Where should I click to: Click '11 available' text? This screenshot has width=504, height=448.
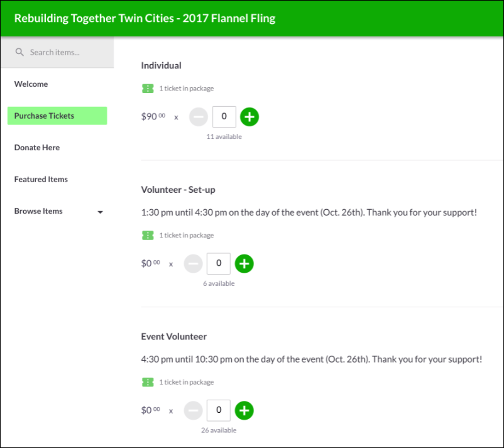tap(224, 136)
